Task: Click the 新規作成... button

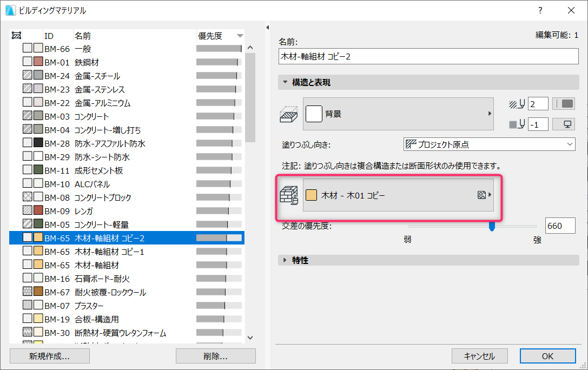Action: point(50,356)
